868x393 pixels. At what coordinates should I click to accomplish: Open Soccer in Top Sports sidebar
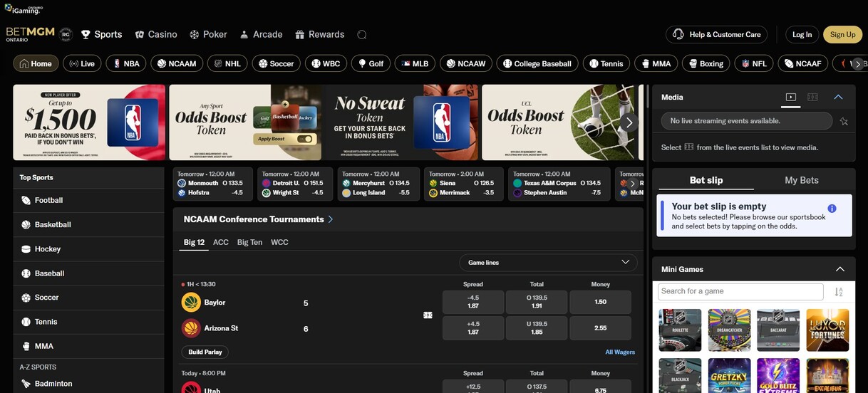coord(88,298)
